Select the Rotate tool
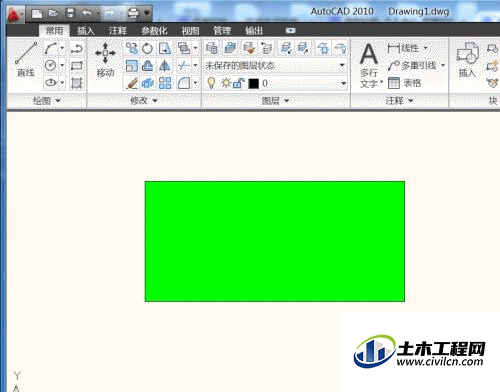 147,48
